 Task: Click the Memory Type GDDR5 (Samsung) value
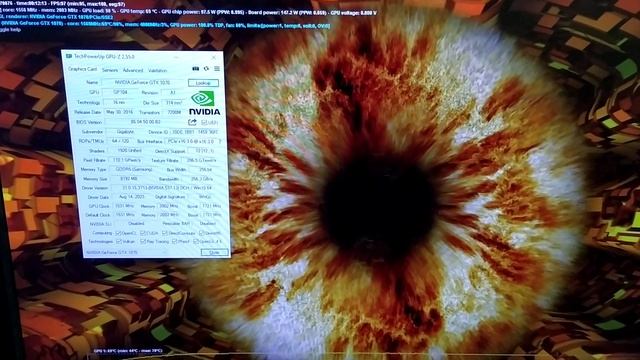point(134,169)
